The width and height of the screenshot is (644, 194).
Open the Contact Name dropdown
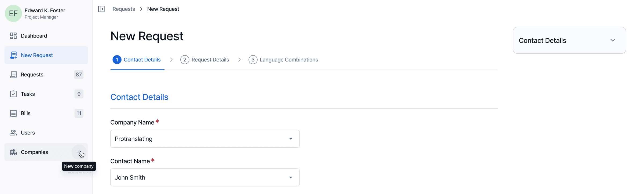pos(205,177)
